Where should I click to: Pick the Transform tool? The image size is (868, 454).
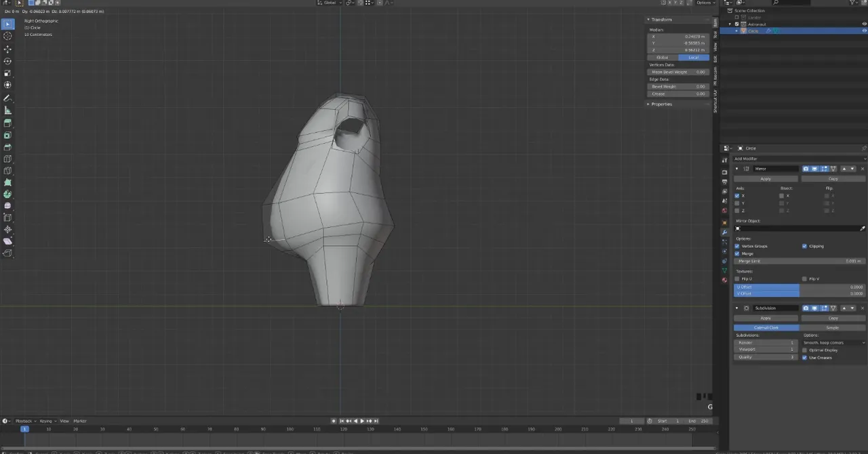pyautogui.click(x=7, y=85)
